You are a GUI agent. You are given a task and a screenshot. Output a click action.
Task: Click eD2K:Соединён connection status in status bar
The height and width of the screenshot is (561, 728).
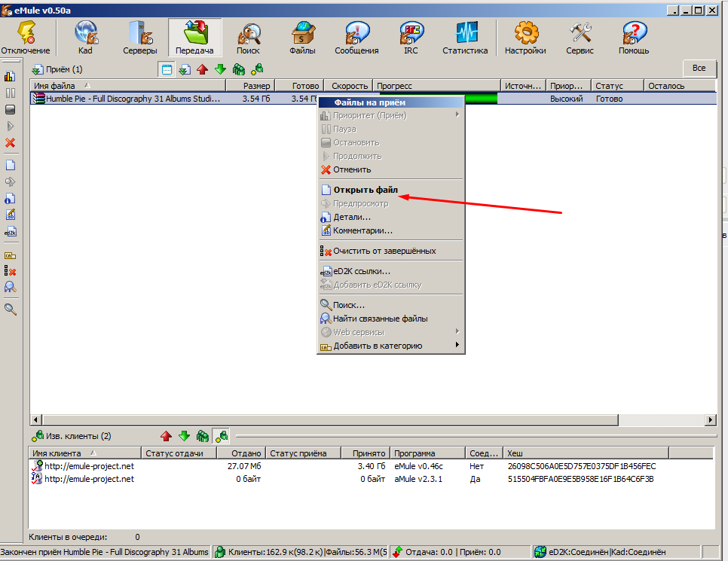(578, 552)
